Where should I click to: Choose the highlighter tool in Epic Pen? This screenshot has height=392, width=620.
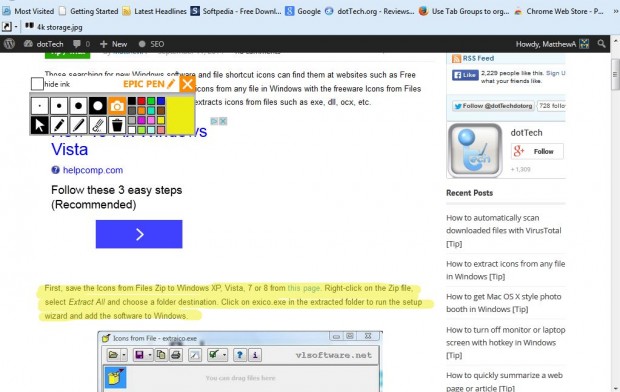click(x=78, y=125)
